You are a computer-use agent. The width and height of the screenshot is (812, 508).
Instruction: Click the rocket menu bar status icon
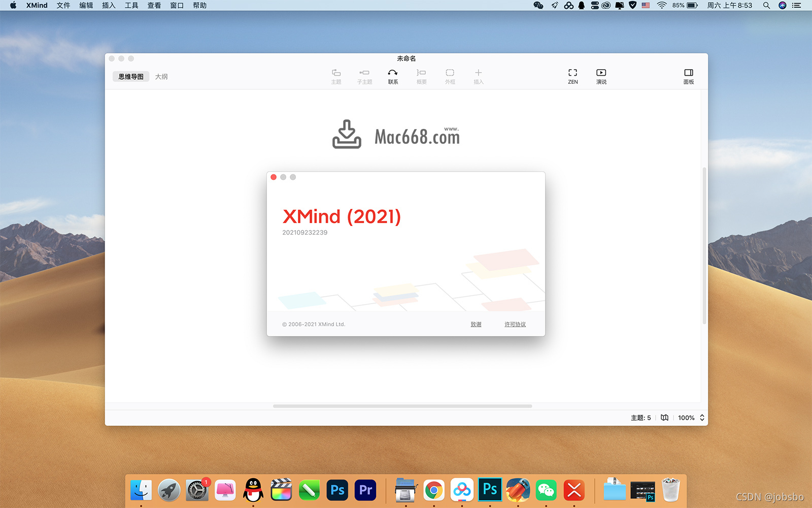(555, 5)
